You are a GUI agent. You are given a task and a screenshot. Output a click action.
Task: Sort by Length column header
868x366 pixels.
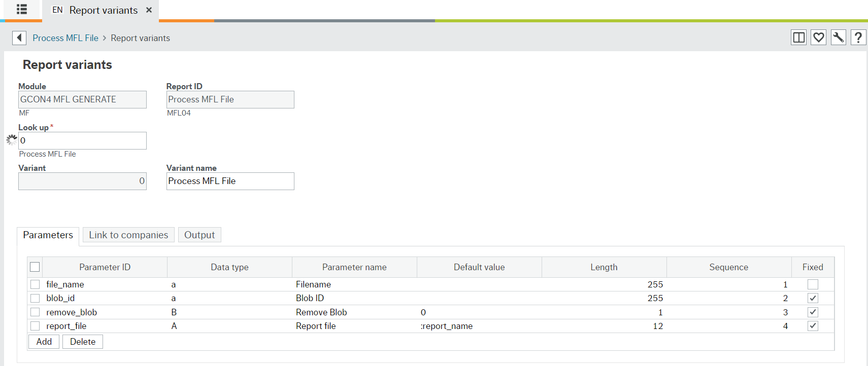tap(604, 267)
